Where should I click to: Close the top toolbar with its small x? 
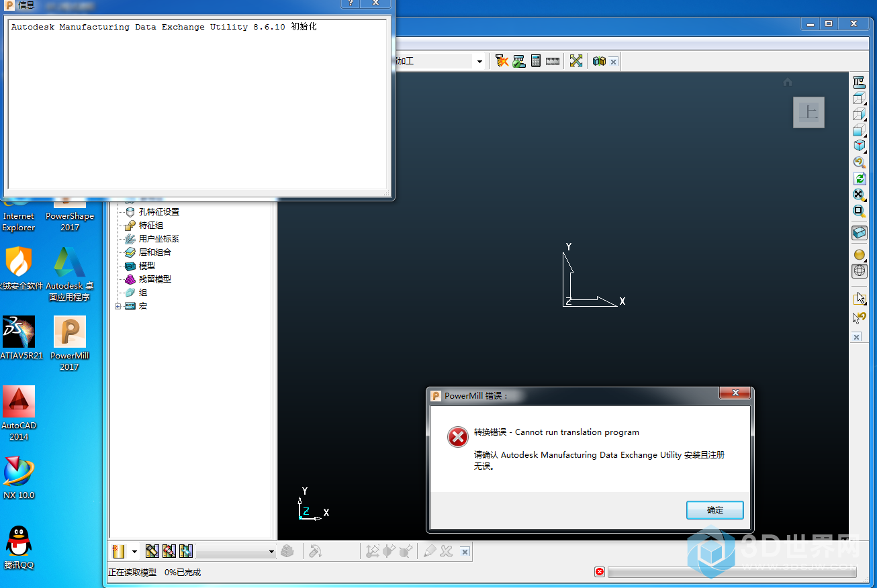pyautogui.click(x=614, y=62)
